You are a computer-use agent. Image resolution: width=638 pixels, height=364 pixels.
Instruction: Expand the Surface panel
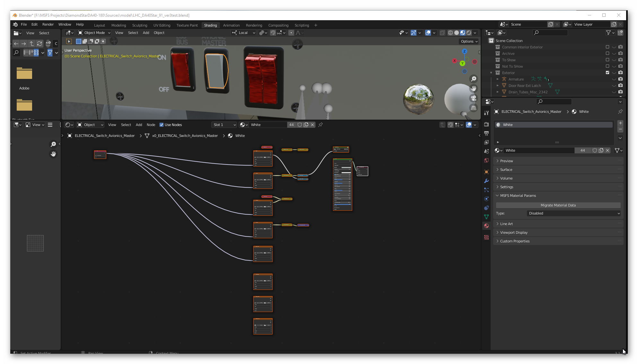point(506,170)
